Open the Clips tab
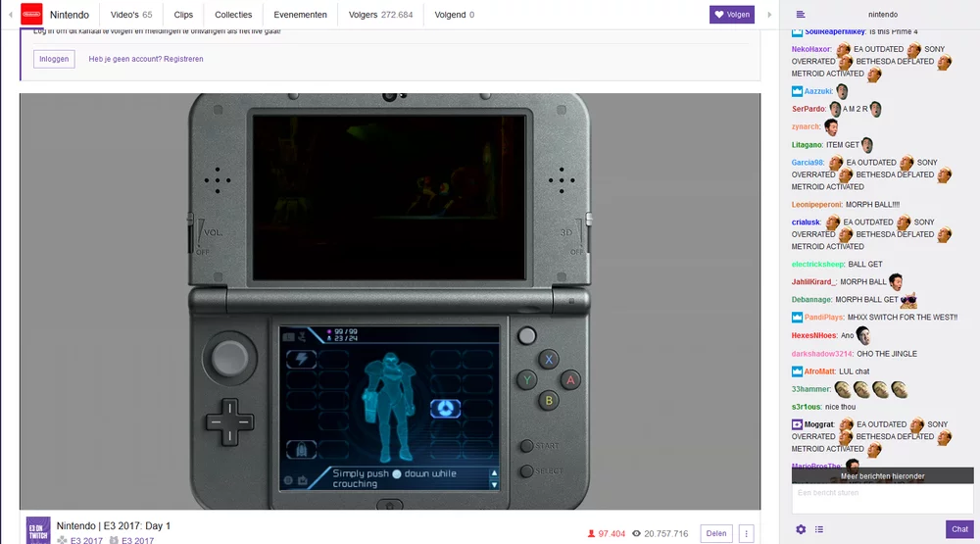This screenshot has height=544, width=980. [x=183, y=15]
